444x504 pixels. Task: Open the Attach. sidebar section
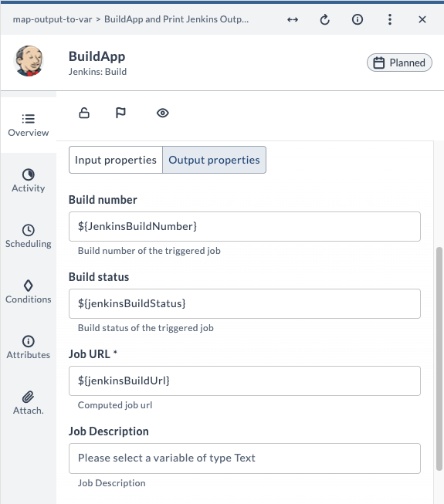click(29, 403)
